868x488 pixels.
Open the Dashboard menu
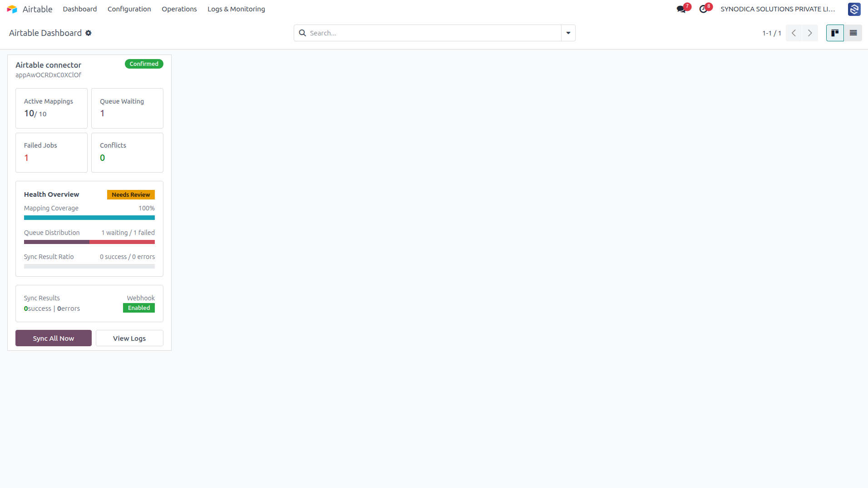coord(80,9)
